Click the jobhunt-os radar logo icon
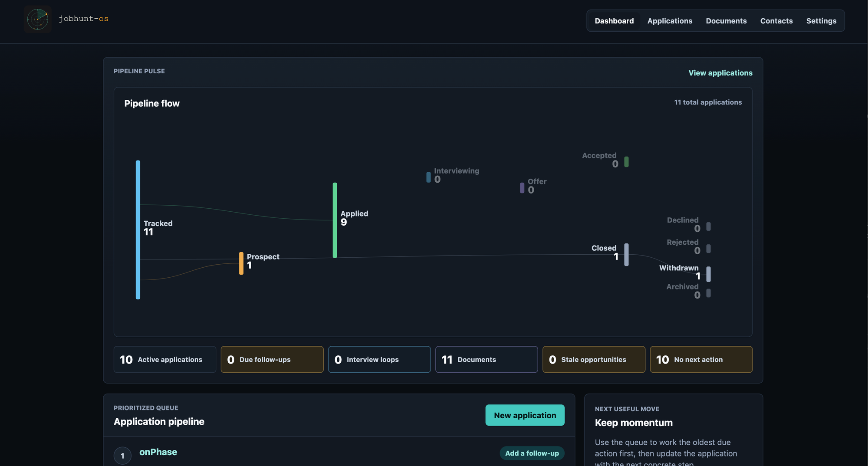The image size is (868, 466). pyautogui.click(x=38, y=19)
